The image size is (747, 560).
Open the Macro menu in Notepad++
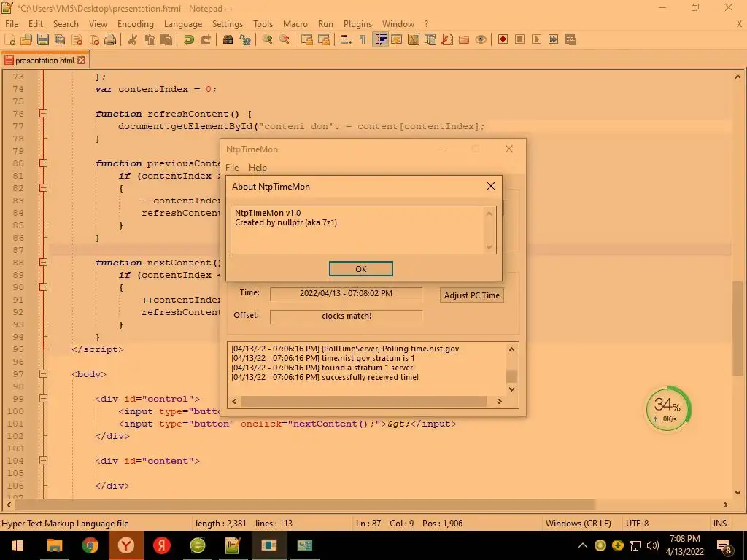coord(295,24)
